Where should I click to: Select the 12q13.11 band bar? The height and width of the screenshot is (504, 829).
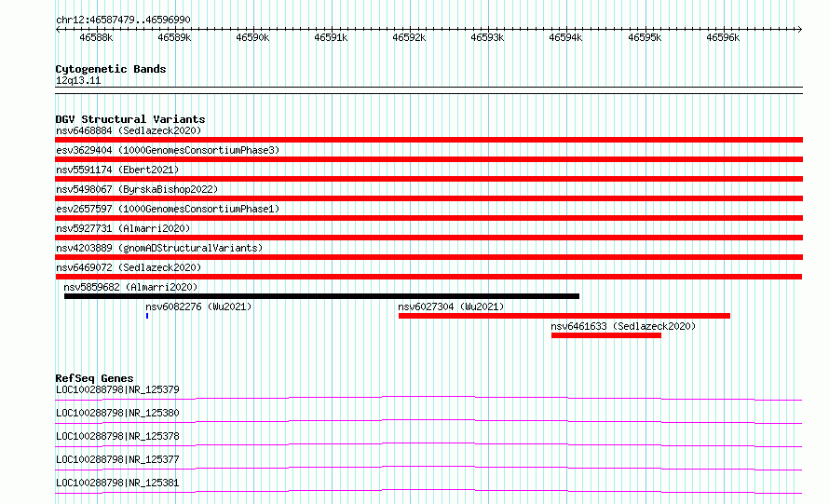tap(428, 90)
